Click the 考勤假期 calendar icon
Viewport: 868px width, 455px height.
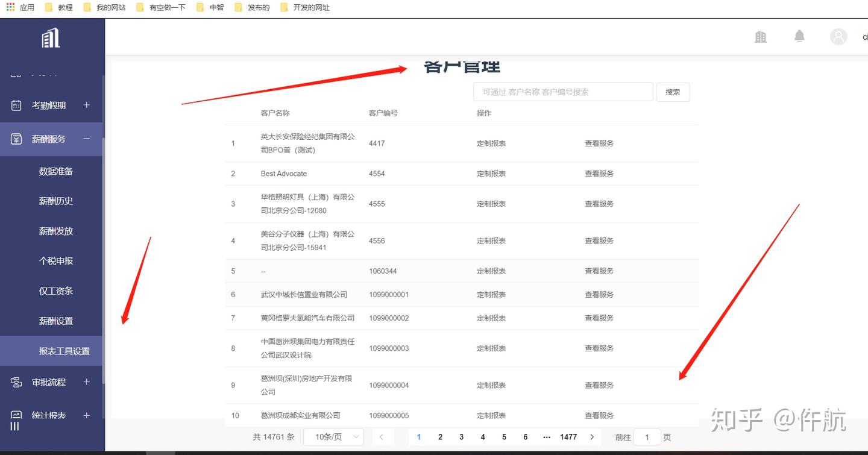16,105
